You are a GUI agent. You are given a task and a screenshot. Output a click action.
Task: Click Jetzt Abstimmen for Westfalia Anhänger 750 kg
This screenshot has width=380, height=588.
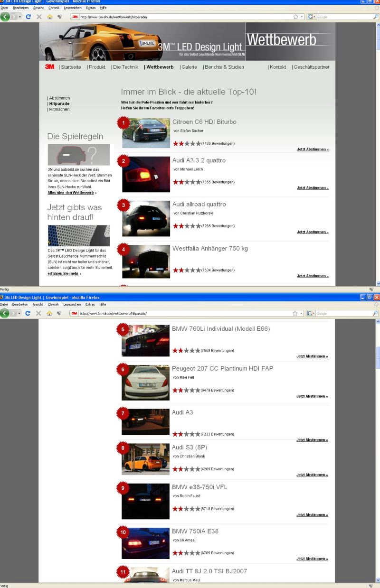tap(313, 275)
